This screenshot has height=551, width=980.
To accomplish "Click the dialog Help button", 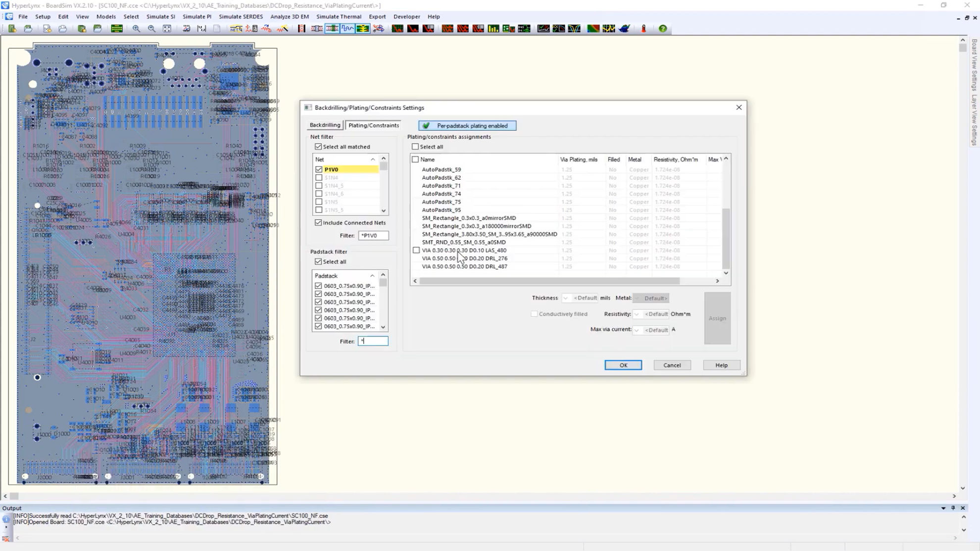I will (721, 365).
